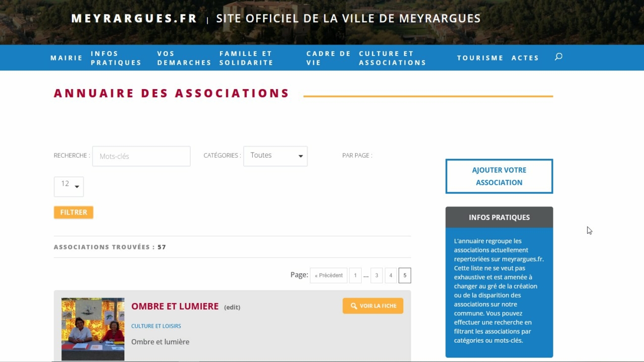Open the ACTES navigation entry

pos(526,57)
